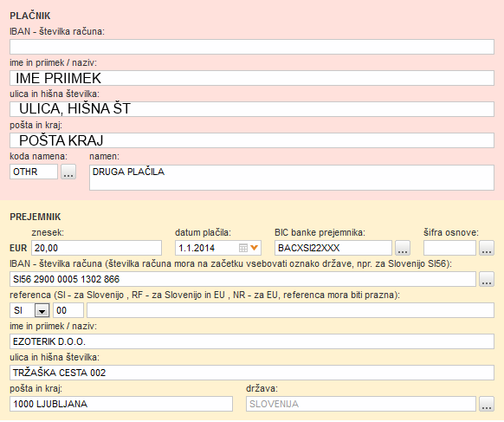
Task: Click the znesek field showing 20,00
Action: tap(96, 248)
